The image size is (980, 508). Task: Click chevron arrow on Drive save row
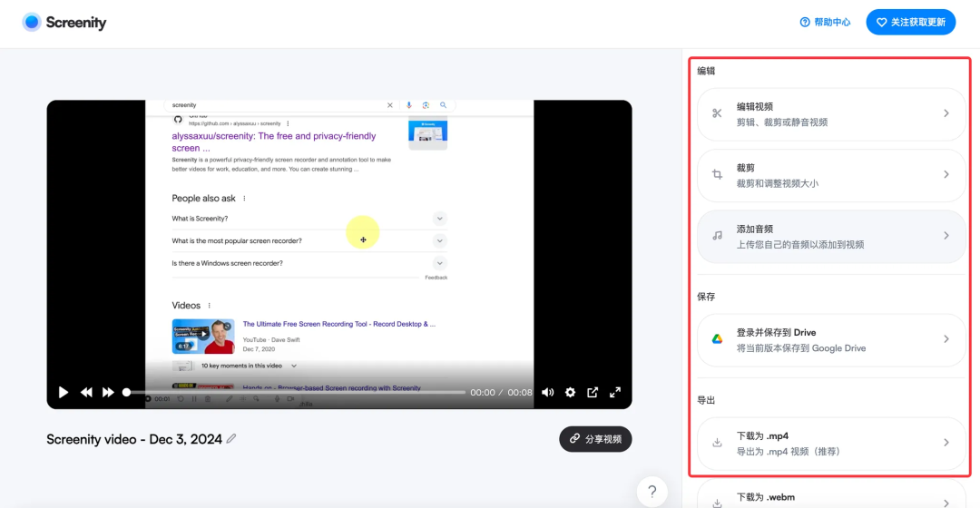pyautogui.click(x=946, y=339)
